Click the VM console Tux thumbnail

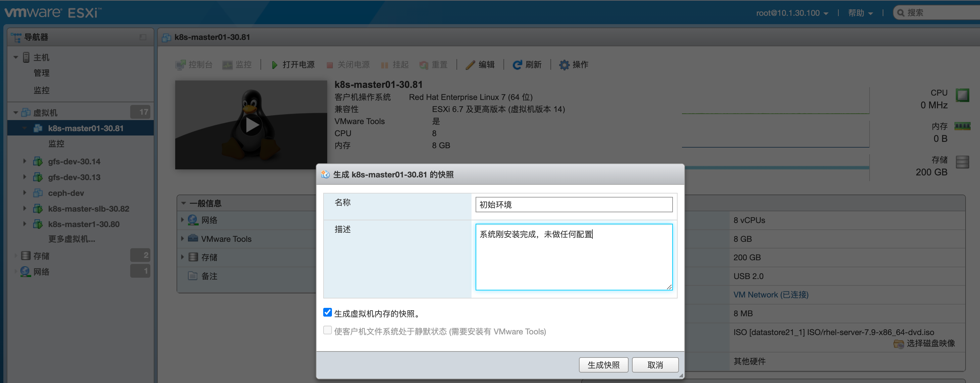coord(251,125)
